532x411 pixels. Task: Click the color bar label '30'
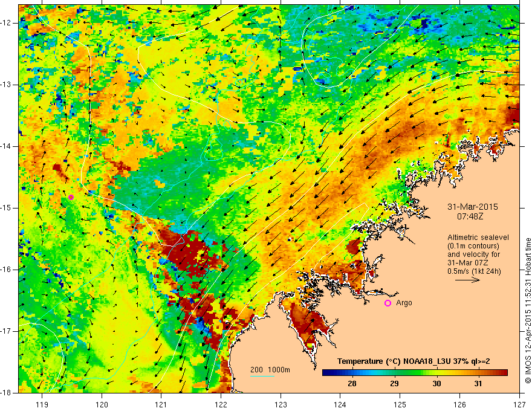click(436, 384)
